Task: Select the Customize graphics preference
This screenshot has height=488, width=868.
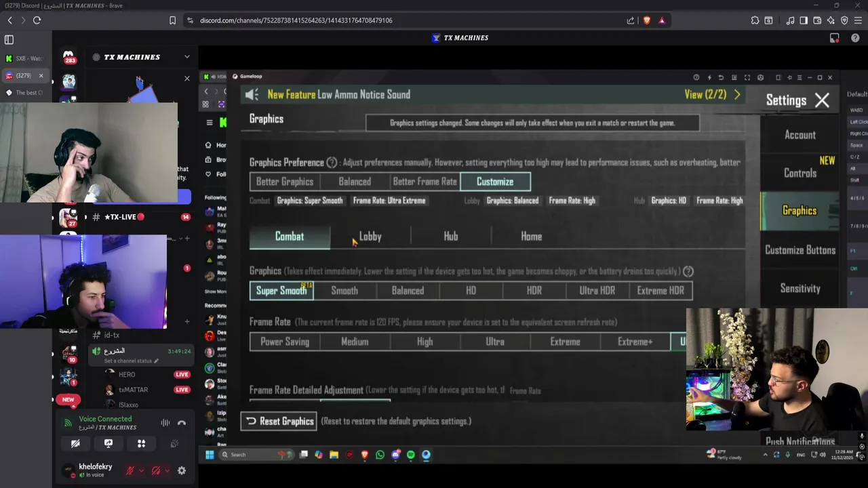Action: 495,182
